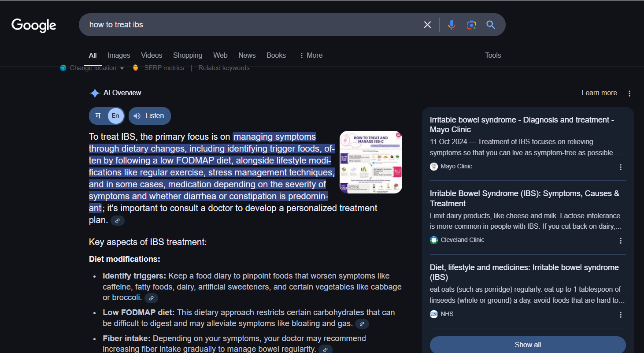This screenshot has width=644, height=353.
Task: Click the NHS favicon
Action: click(434, 314)
